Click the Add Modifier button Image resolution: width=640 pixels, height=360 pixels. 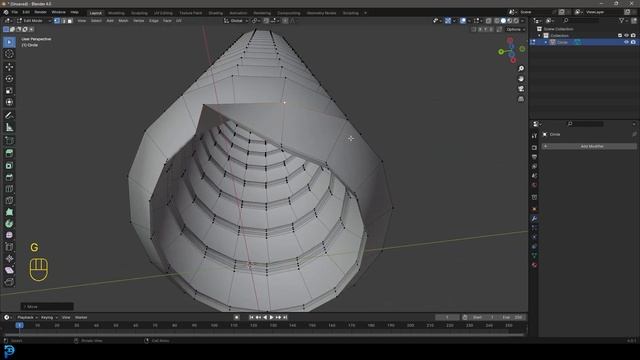coord(589,146)
